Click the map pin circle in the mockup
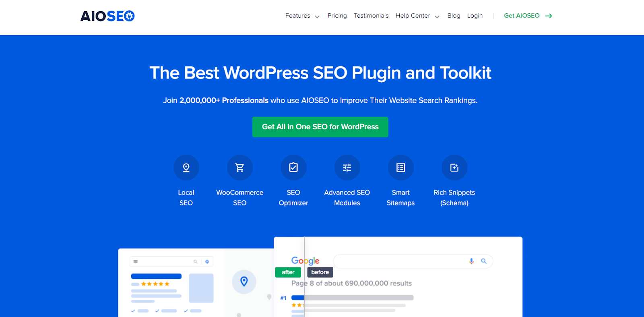The width and height of the screenshot is (644, 317). 244,282
